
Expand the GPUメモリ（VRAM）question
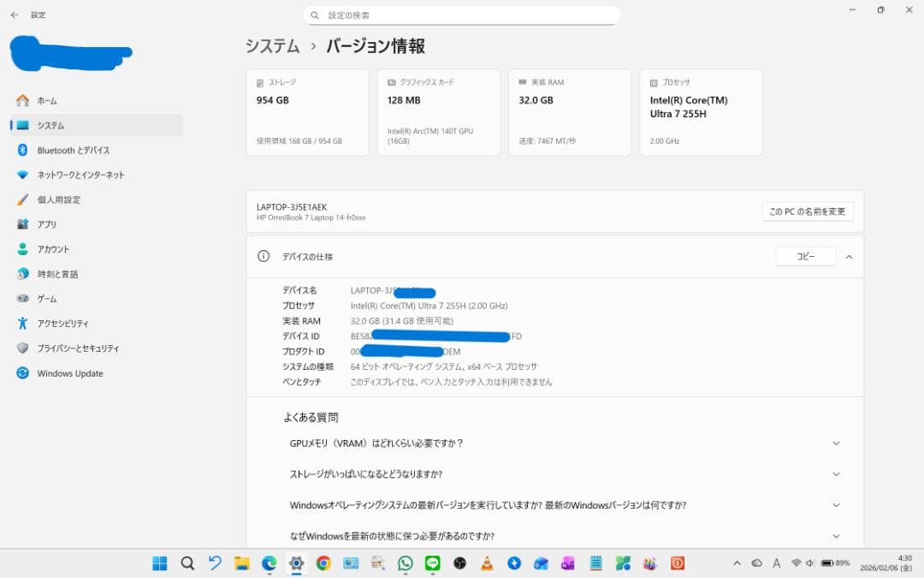(x=836, y=443)
